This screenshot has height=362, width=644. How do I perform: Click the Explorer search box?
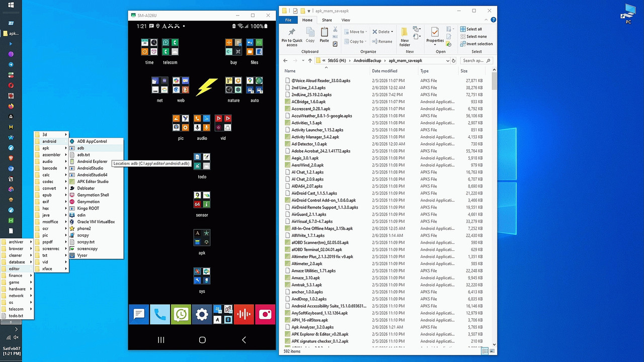tap(477, 60)
